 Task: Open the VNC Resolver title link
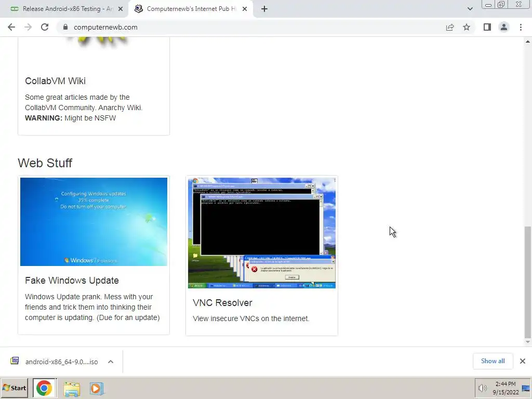222,303
